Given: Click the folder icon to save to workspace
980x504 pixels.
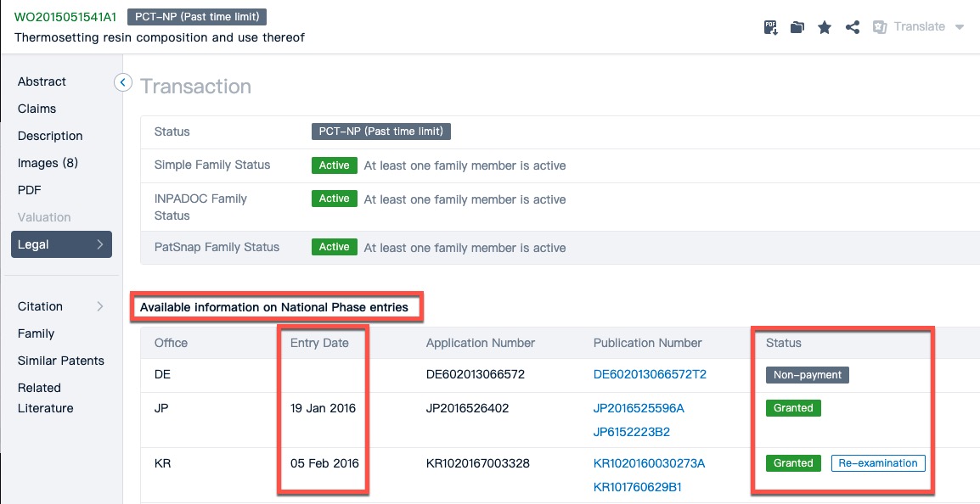Looking at the screenshot, I should 797,27.
